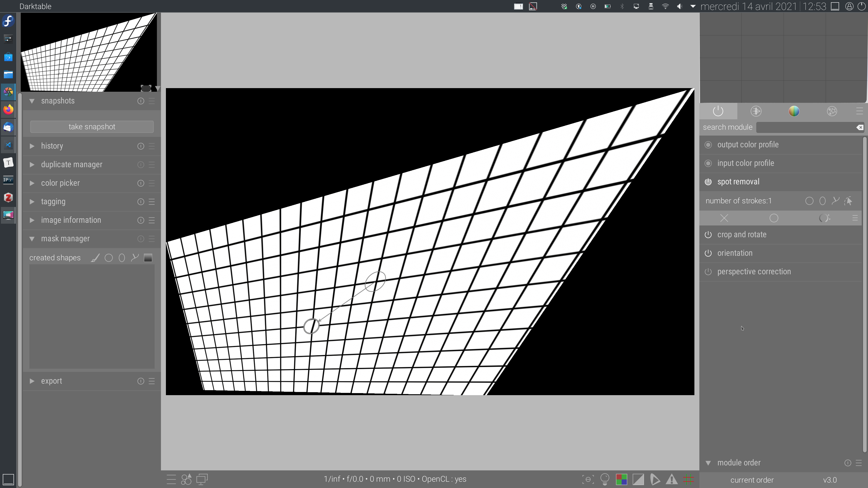
Task: Enable the crop and rotate module
Action: coord(708,235)
